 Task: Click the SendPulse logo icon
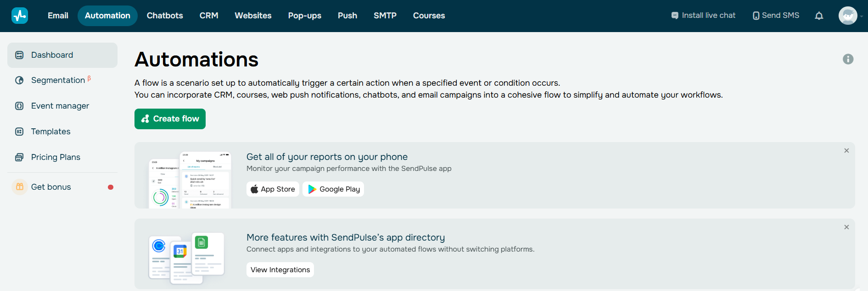click(x=20, y=16)
